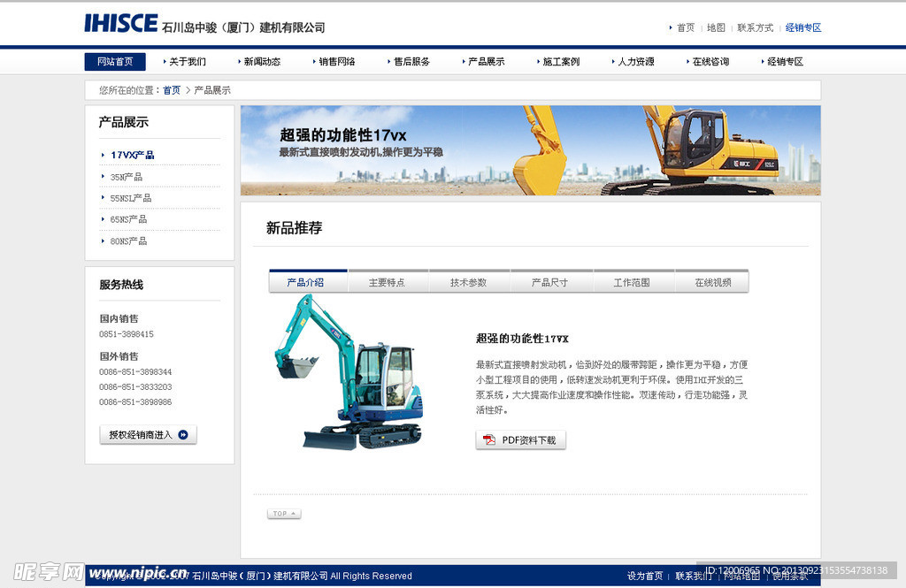Open 新闻动态 in the navigation bar
This screenshot has width=906, height=588.
(x=262, y=62)
